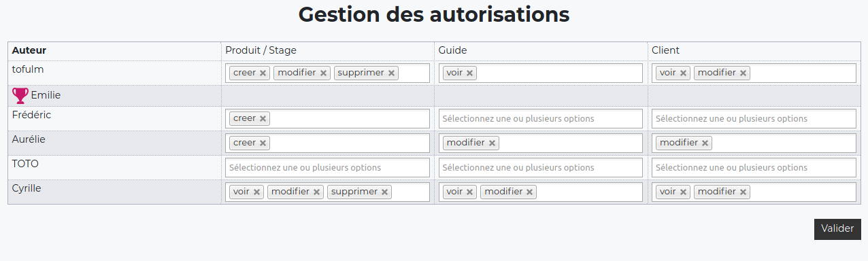868x261 pixels.
Task: Remove 'voir' tag from tofulm Guide
Action: pyautogui.click(x=469, y=73)
